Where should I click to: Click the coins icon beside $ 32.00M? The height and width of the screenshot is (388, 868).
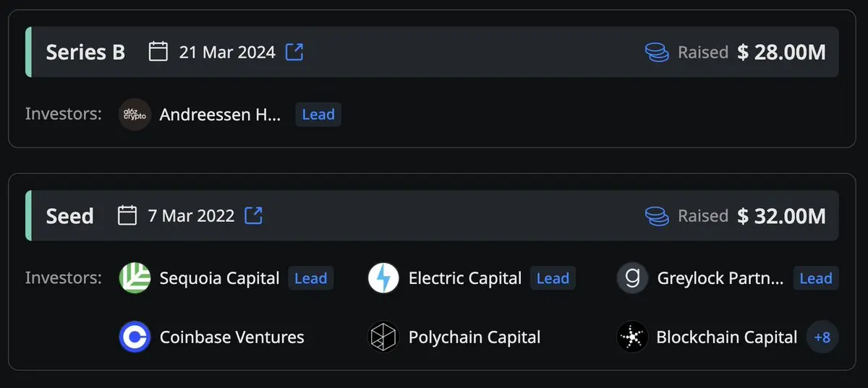[x=657, y=215]
